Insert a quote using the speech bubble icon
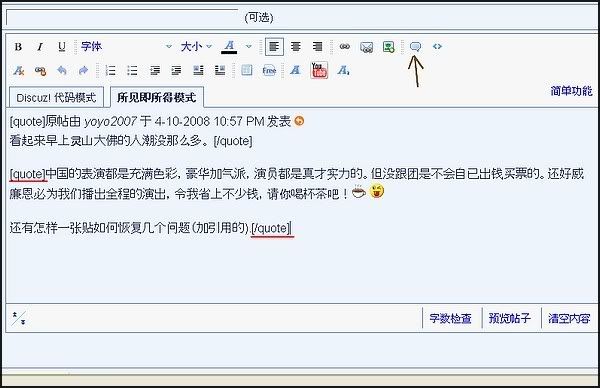This screenshot has width=600, height=388. tap(415, 47)
